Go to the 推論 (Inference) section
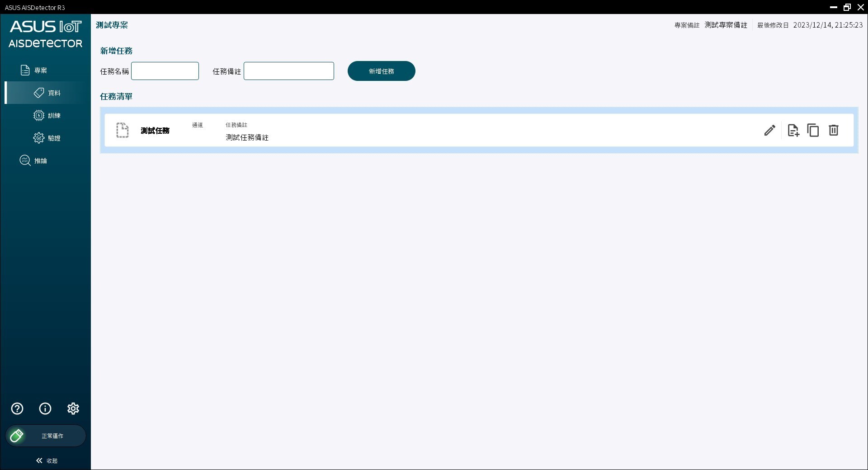The width and height of the screenshot is (868, 470). pyautogui.click(x=41, y=160)
